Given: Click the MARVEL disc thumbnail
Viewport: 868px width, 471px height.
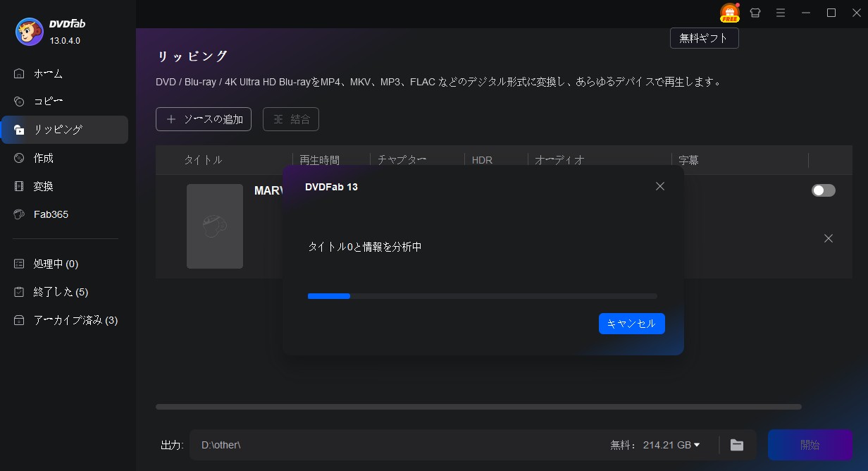Looking at the screenshot, I should (215, 226).
